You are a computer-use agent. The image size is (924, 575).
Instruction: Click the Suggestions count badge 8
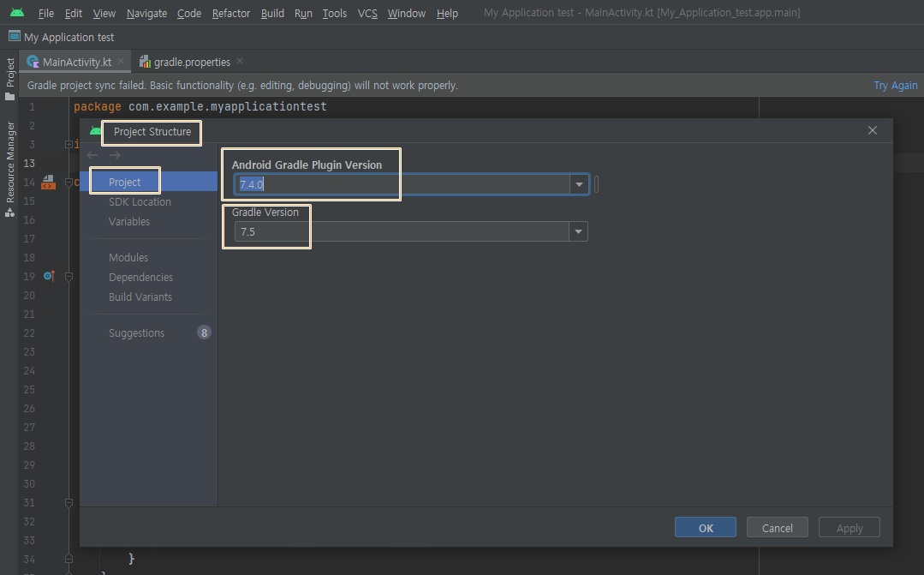pos(204,332)
